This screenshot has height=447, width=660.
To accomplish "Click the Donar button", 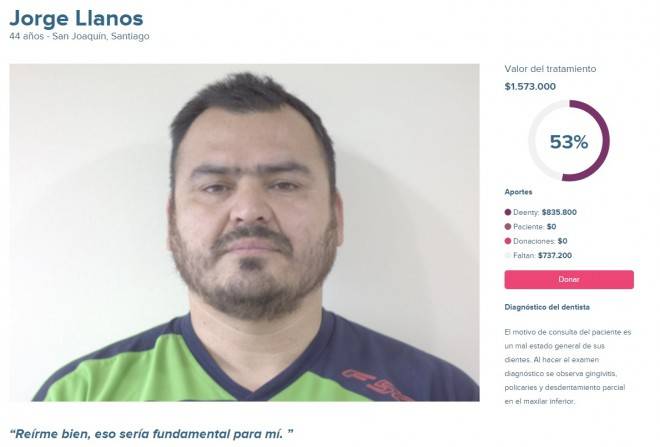I will [569, 279].
